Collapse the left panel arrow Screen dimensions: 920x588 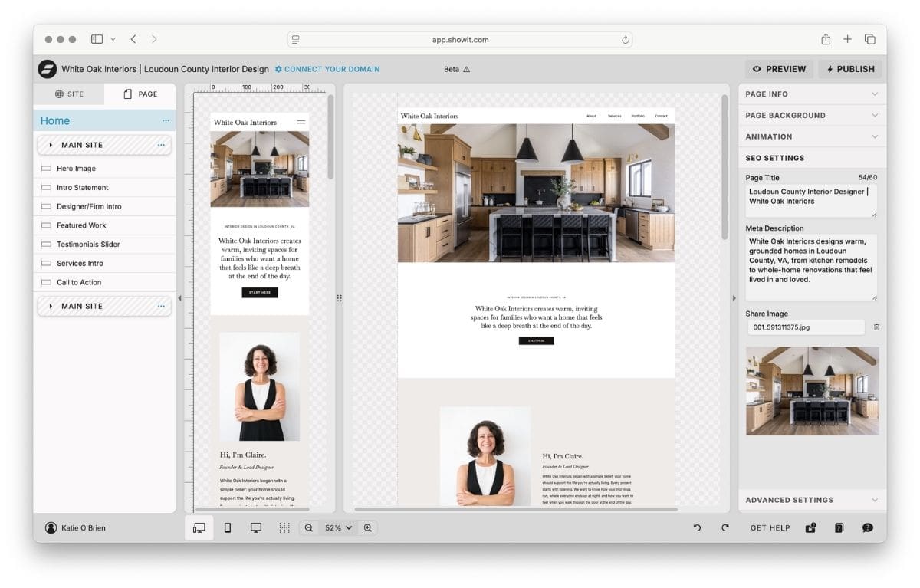[x=179, y=298]
